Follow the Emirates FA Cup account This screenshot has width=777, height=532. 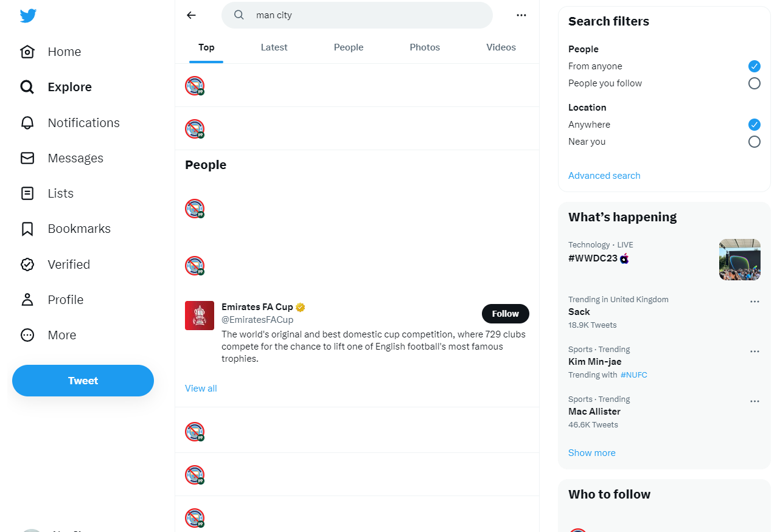(505, 314)
